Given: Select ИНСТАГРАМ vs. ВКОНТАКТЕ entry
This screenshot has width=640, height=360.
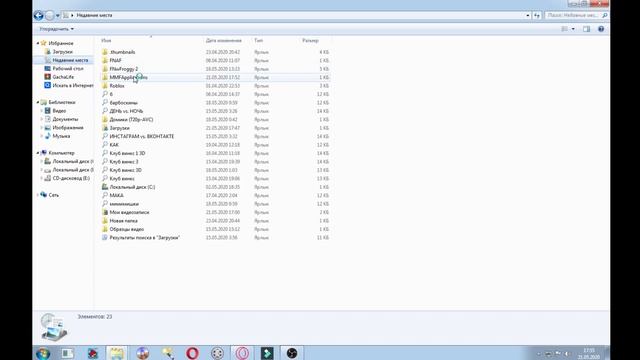Looking at the screenshot, I should (142, 136).
